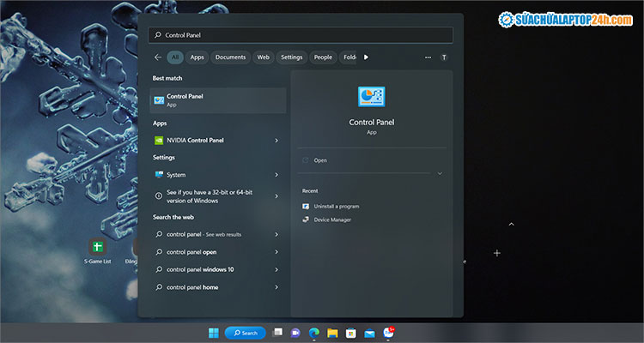
Task: Select the Documents filter tab
Action: tap(230, 57)
